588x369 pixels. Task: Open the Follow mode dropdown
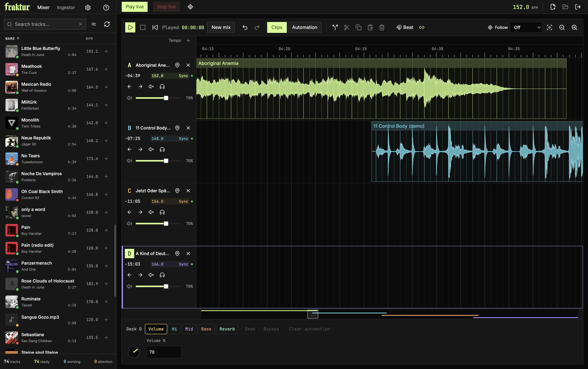(526, 27)
